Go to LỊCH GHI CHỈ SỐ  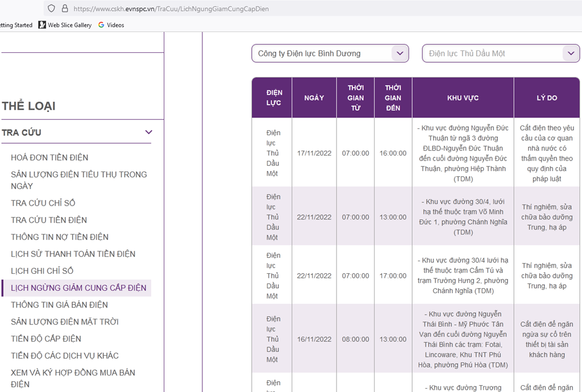pyautogui.click(x=42, y=271)
